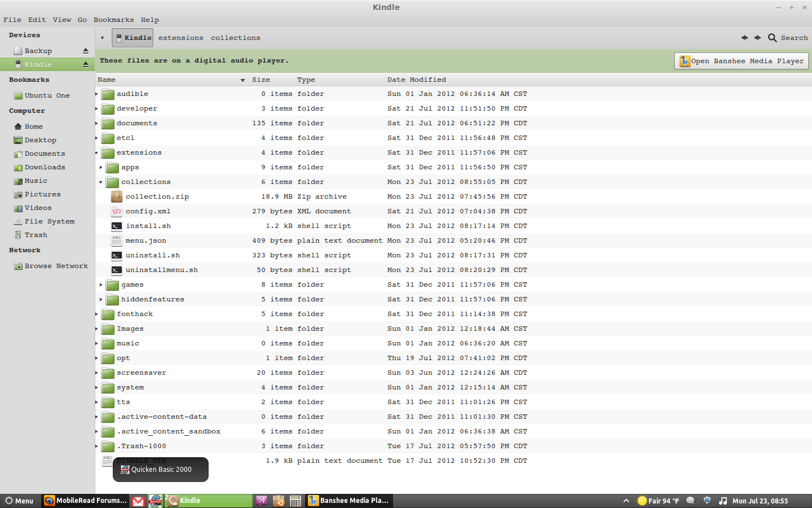
Task: Open the Help menu
Action: pos(150,20)
